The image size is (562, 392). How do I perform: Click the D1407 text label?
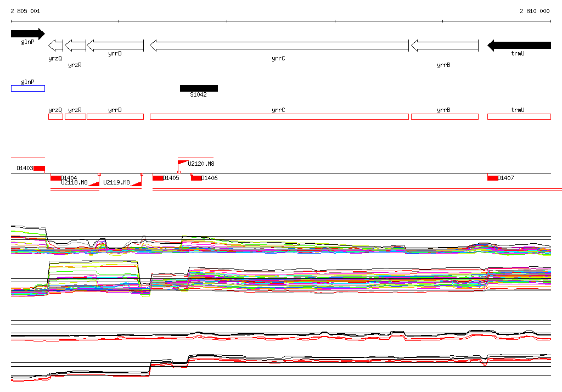pyautogui.click(x=505, y=178)
